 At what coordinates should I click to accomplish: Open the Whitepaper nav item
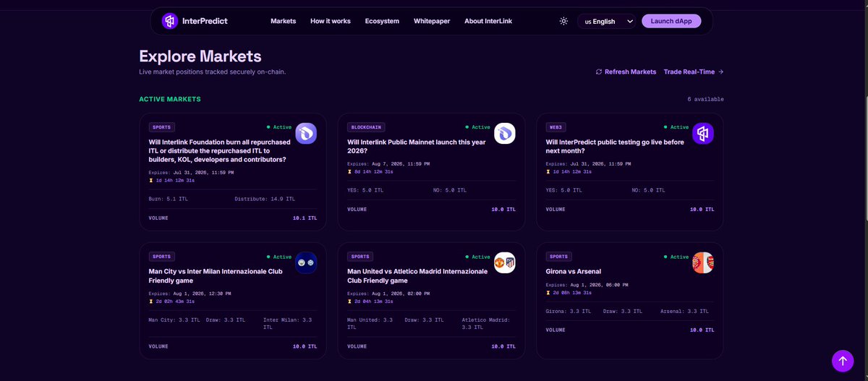click(432, 21)
